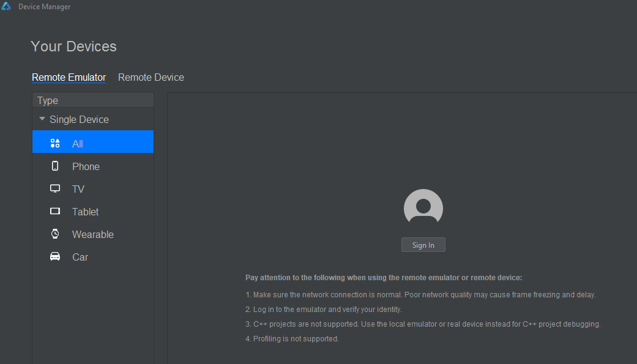The height and width of the screenshot is (364, 637).
Task: Click the DevEco Studio logo icon
Action: click(6, 6)
